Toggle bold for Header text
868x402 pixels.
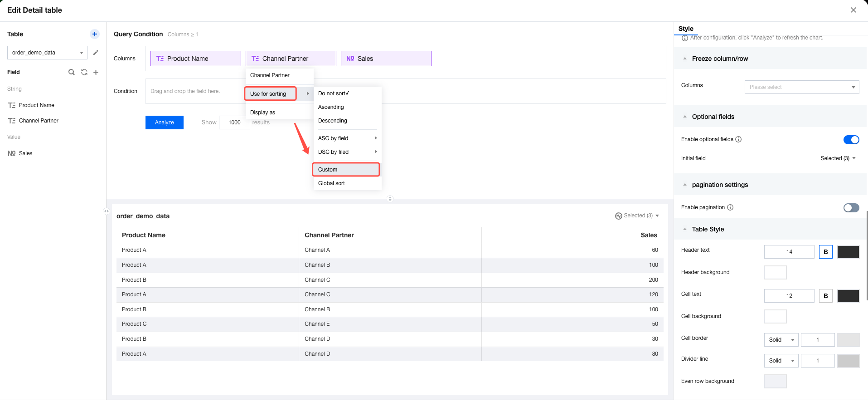[825, 252]
